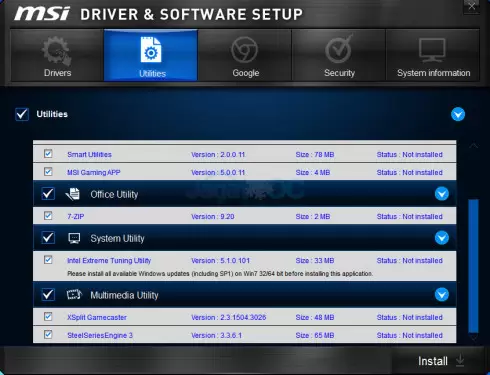Click the Office Utility heading text
The height and width of the screenshot is (375, 490).
coord(114,194)
